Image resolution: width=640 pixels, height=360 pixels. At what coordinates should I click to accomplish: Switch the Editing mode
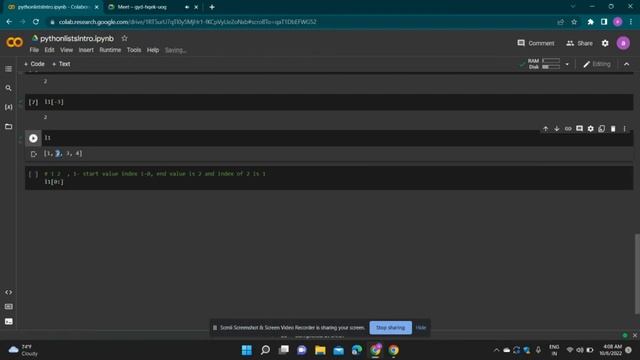(x=597, y=64)
